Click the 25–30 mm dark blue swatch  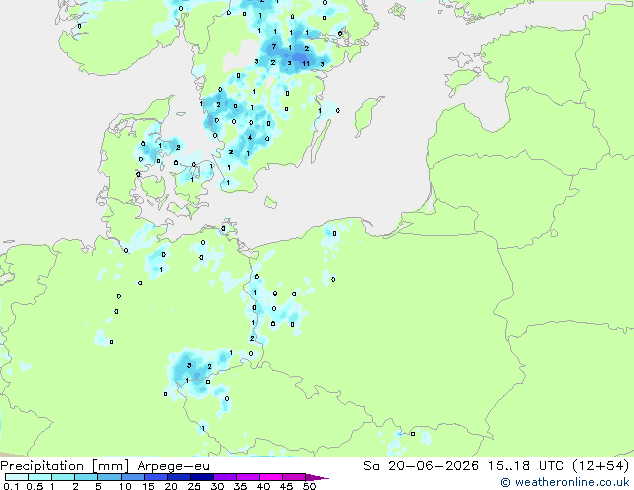[202, 477]
